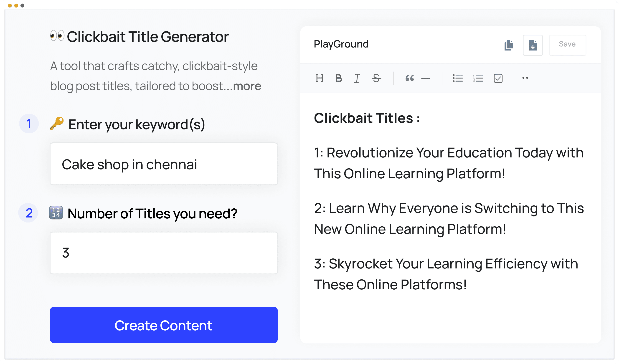Create a bullet list
Viewport: 619px width, 364px height.
[x=458, y=78]
